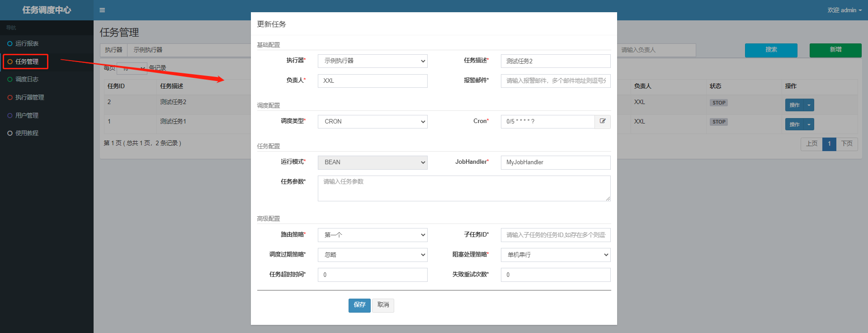Go to 上页 in pagination

(812, 144)
